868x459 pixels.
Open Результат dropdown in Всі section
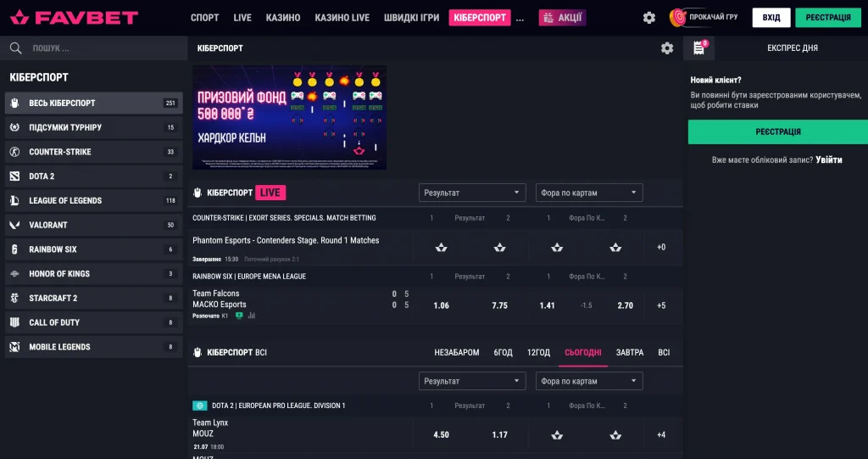[x=472, y=382]
